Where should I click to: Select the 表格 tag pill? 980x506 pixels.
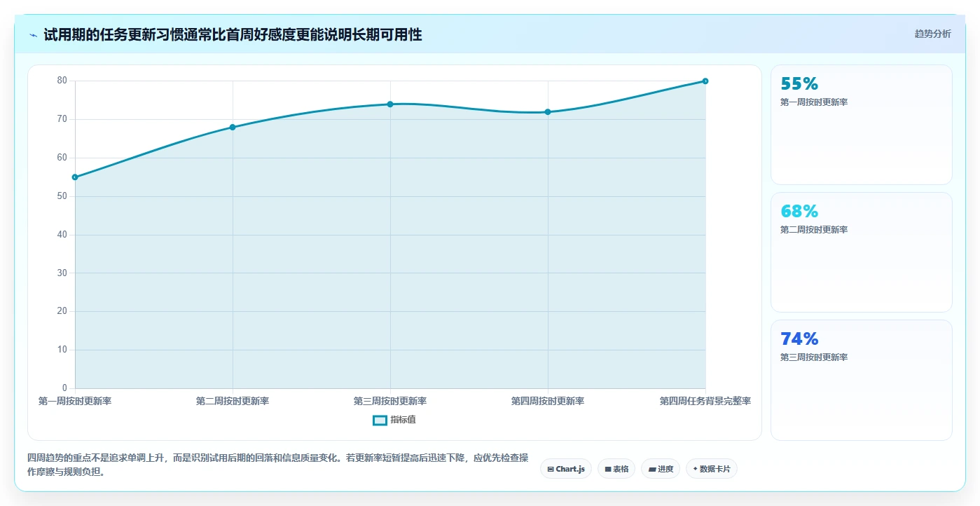(x=616, y=469)
